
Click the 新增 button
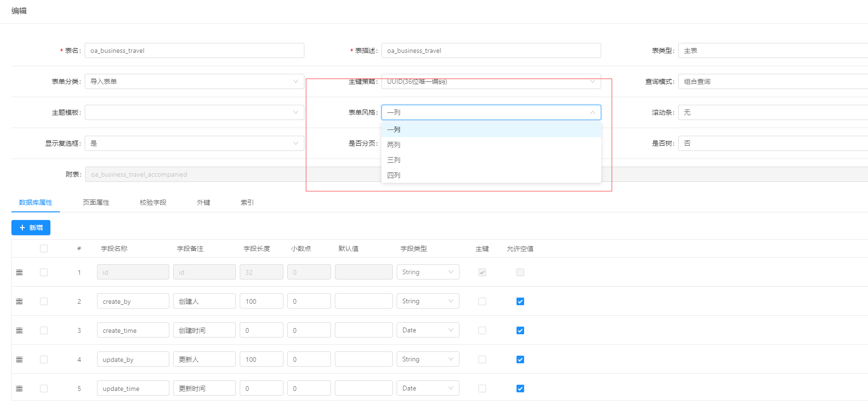[31, 228]
